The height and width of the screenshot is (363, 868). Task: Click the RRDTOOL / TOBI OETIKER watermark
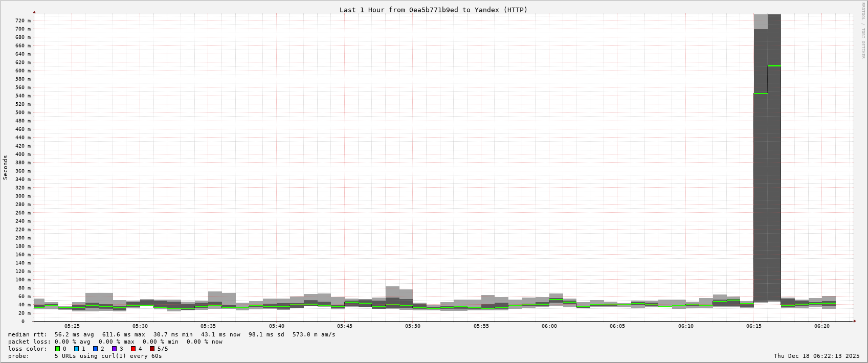click(x=863, y=31)
